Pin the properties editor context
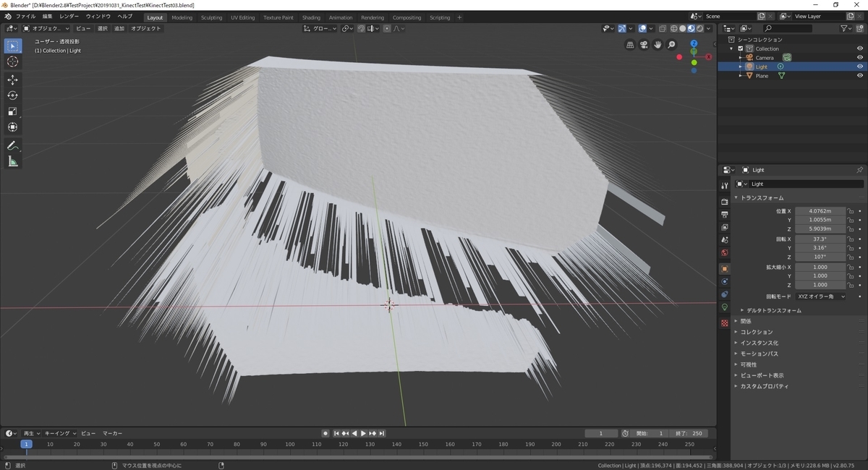 tap(859, 170)
